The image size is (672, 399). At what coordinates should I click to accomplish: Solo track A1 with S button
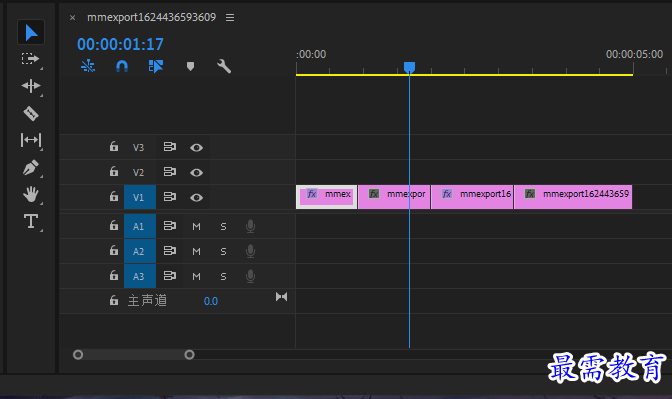tap(223, 226)
